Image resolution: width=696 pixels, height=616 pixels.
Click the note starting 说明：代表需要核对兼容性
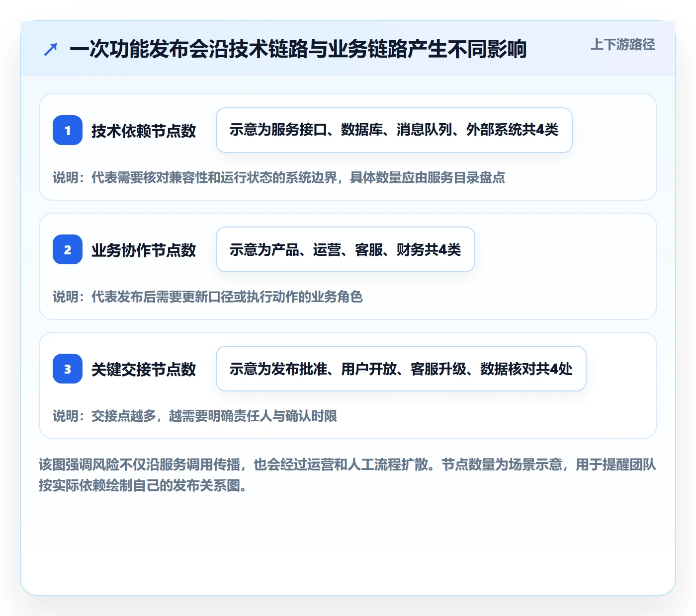[279, 177]
